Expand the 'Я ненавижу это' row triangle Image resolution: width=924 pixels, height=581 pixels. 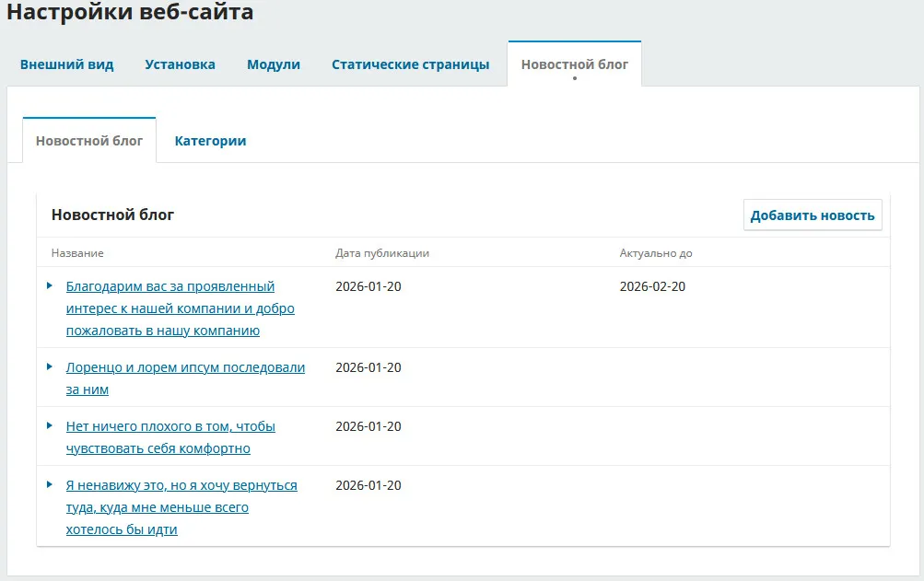50,484
